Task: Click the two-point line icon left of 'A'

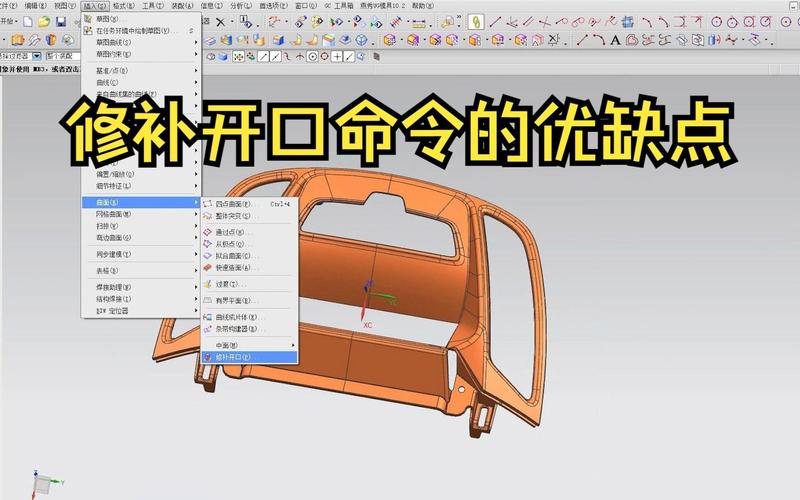Action: [583, 40]
